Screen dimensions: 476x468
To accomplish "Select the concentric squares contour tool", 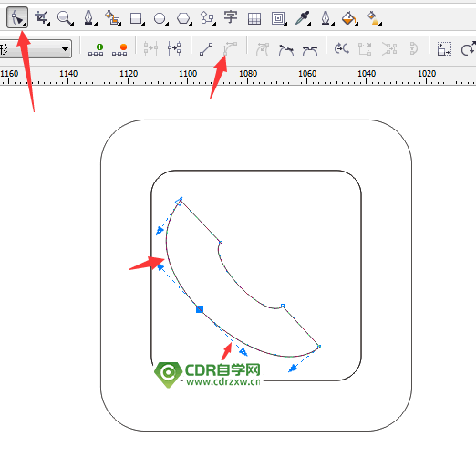I will click(x=278, y=18).
